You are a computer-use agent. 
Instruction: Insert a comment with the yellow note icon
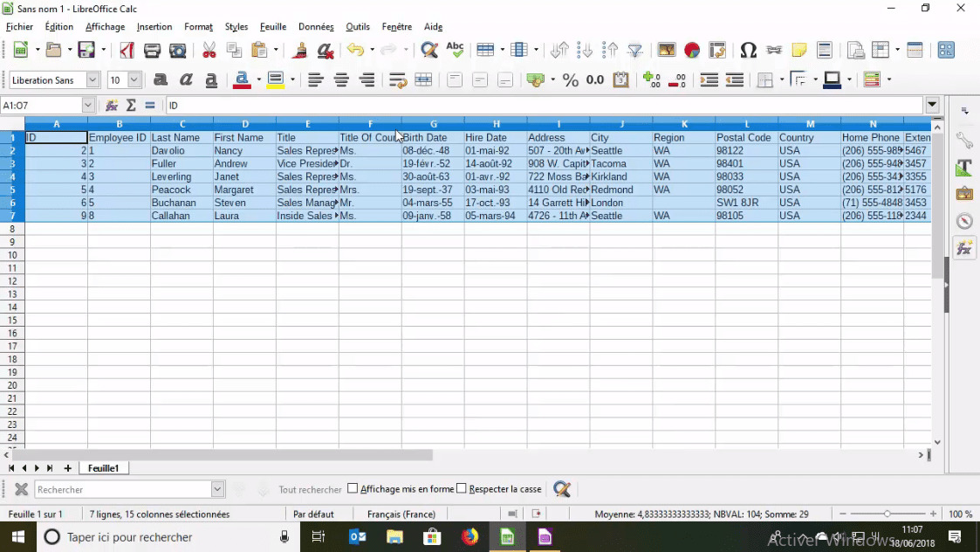coord(798,50)
